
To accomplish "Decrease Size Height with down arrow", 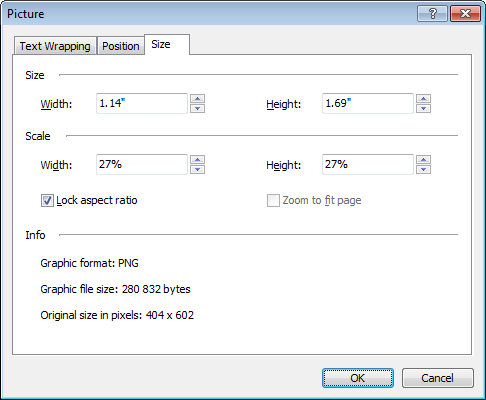I will click(423, 108).
